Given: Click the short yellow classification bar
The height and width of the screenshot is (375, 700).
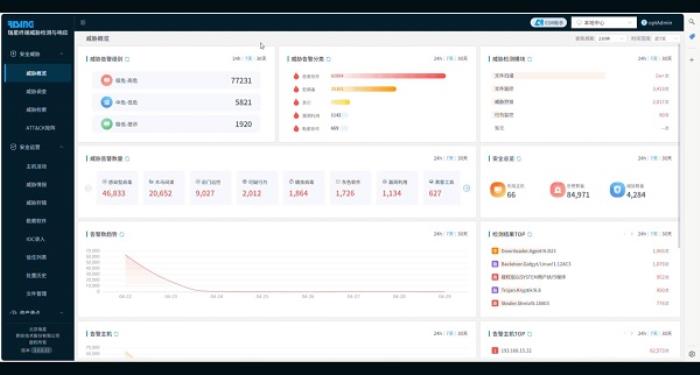Looking at the screenshot, I should 340,102.
